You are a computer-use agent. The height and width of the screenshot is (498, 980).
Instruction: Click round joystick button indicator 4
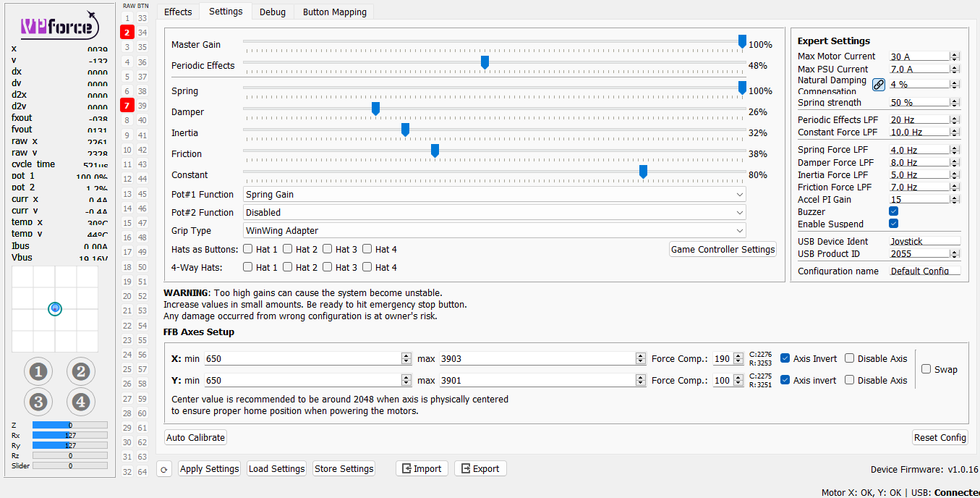(x=81, y=402)
